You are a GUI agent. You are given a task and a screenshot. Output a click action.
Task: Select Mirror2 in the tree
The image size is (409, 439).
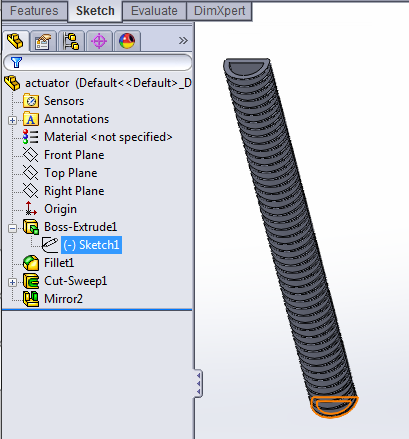(x=63, y=299)
